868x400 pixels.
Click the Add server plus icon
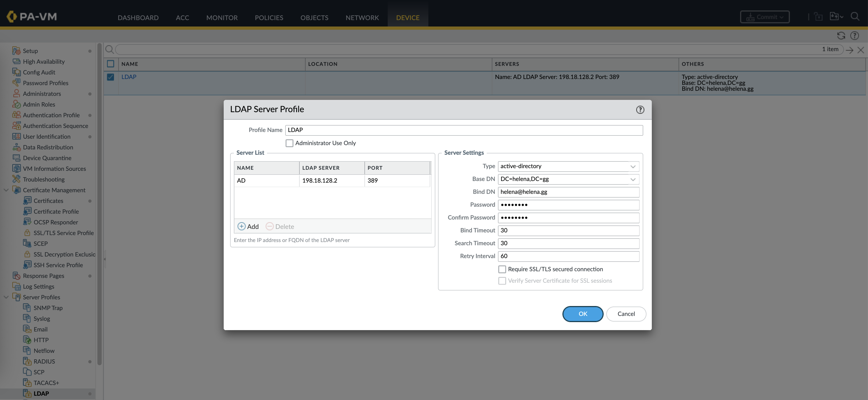(242, 226)
